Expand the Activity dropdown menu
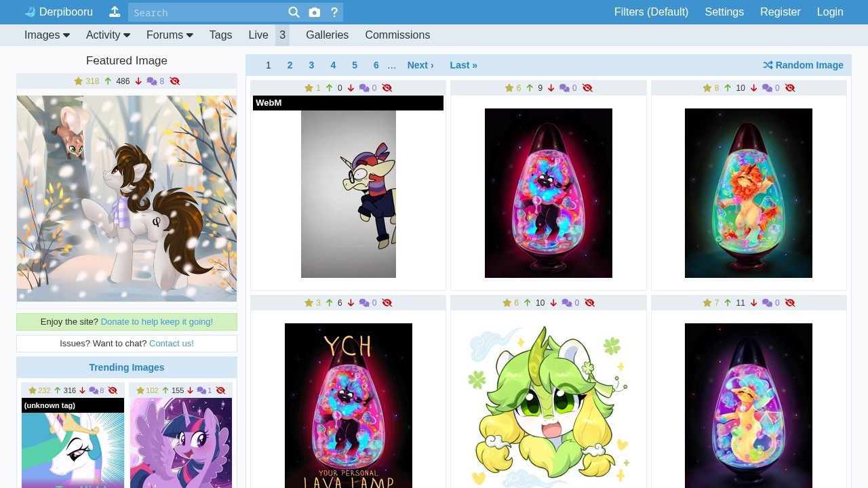 coord(108,35)
